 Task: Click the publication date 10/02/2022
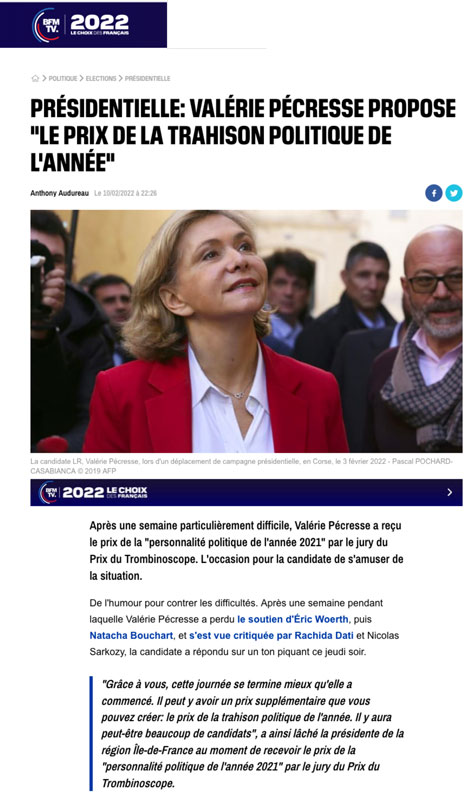click(x=126, y=193)
